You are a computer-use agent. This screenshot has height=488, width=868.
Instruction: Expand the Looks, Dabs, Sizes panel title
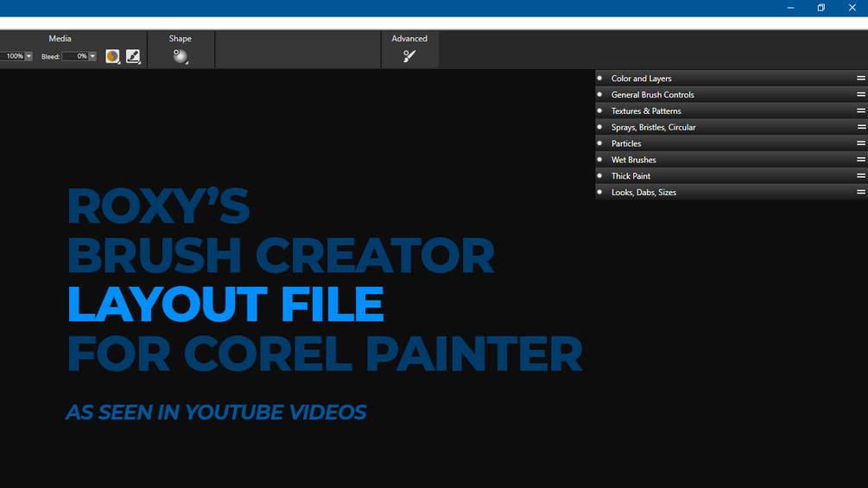click(x=643, y=192)
